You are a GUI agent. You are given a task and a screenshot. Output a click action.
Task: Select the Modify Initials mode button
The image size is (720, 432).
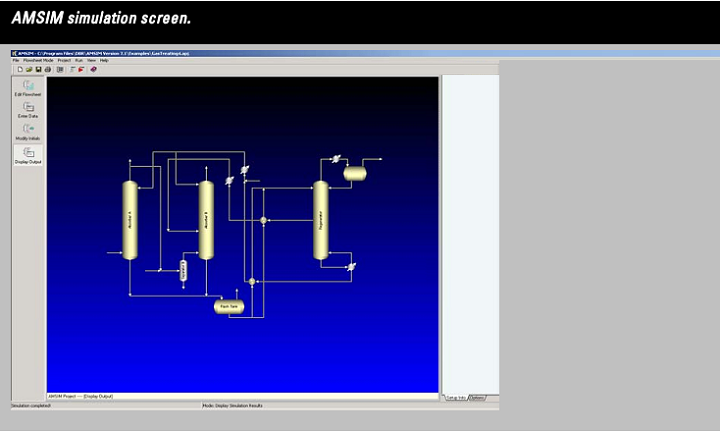coord(28,132)
